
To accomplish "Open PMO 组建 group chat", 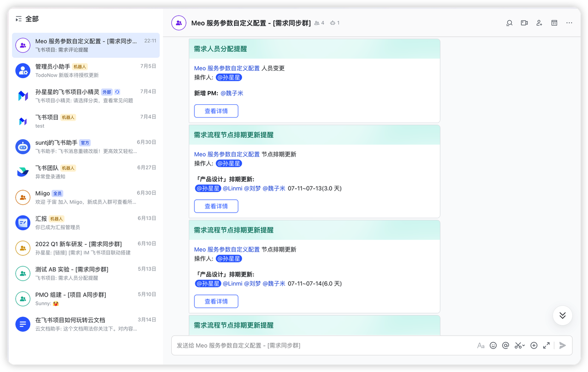I will [x=86, y=299].
